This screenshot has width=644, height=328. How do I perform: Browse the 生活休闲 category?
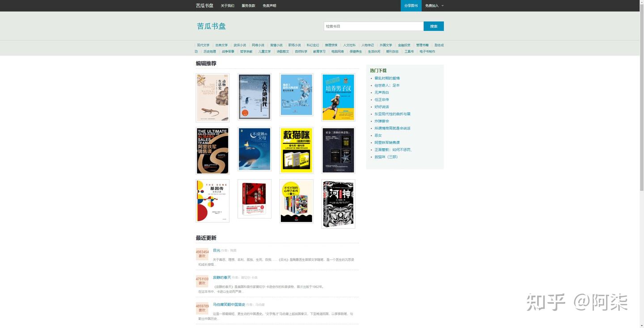tap(374, 51)
